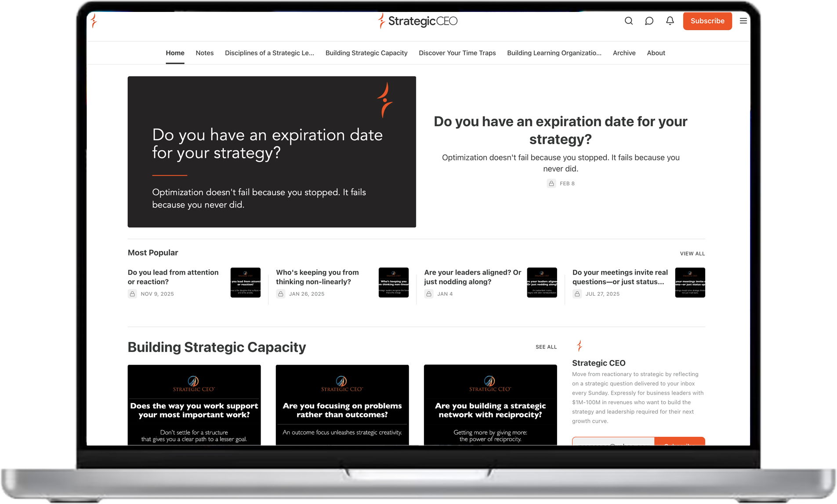The image size is (837, 504).
Task: Click the 'JUL 27, 2025' date
Action: click(x=602, y=294)
